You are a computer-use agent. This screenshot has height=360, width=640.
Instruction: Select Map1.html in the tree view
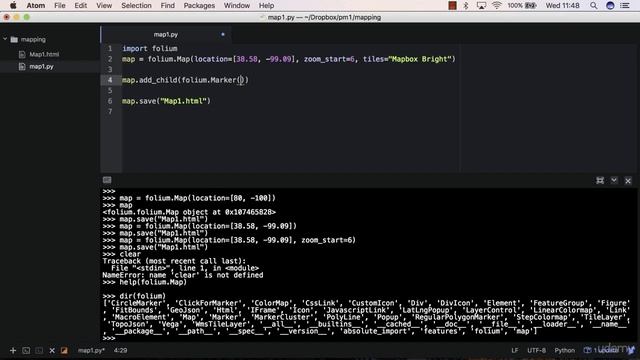click(44, 54)
